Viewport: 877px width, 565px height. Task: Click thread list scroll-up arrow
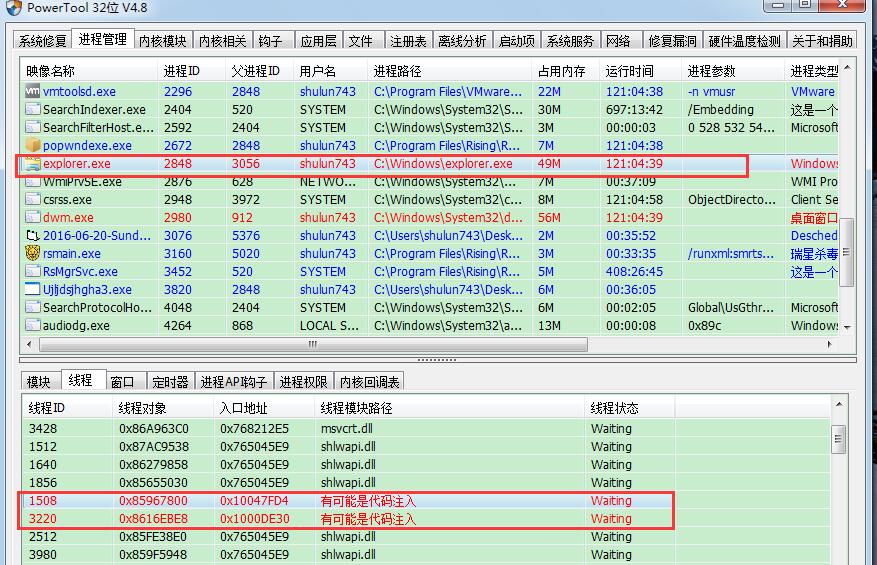tap(838, 404)
